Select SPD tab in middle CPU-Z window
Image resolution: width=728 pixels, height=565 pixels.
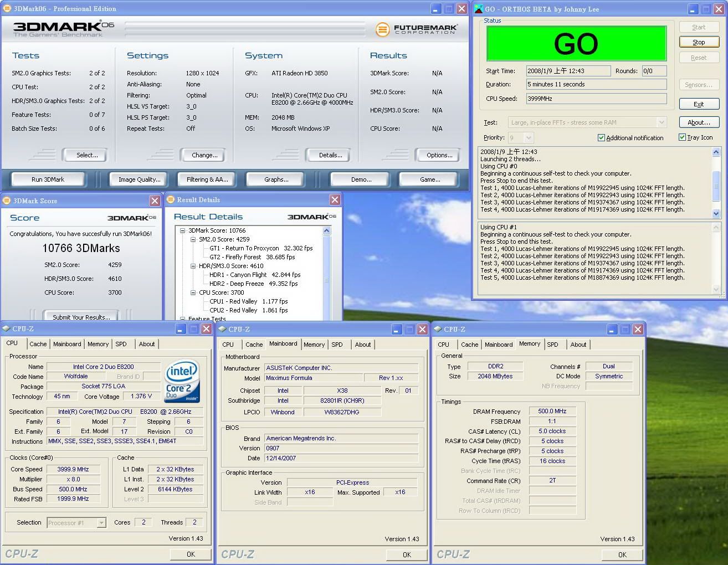click(x=337, y=345)
